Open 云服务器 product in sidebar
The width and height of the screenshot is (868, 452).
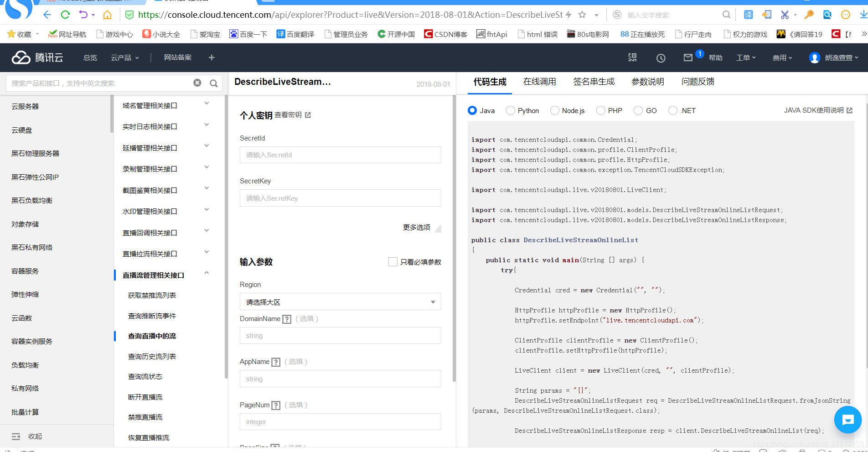[25, 106]
